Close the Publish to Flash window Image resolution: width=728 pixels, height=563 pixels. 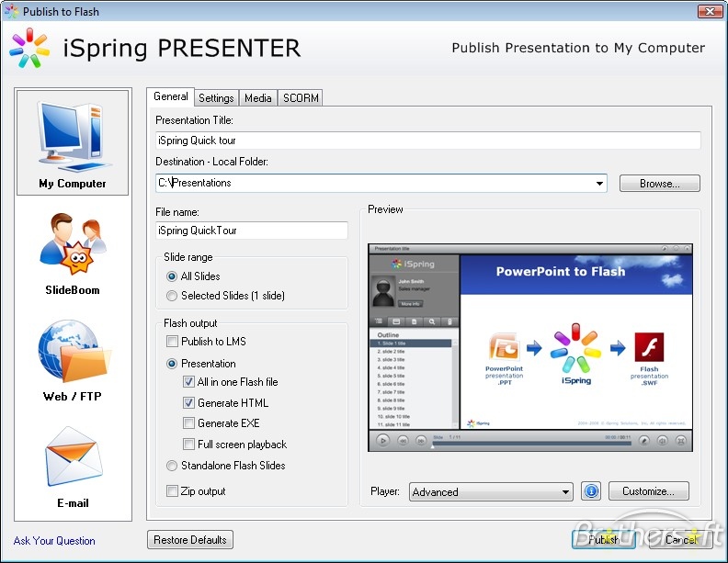tap(710, 11)
